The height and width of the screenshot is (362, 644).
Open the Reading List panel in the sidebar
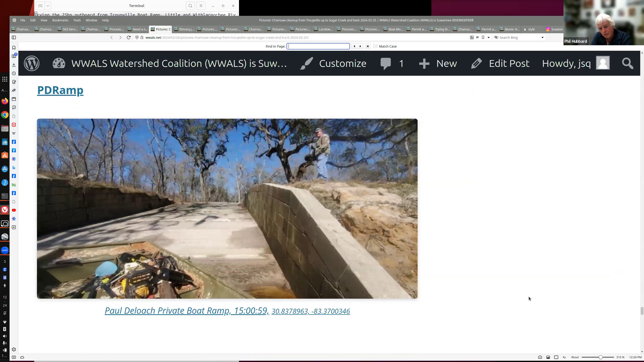[x=14, y=56]
